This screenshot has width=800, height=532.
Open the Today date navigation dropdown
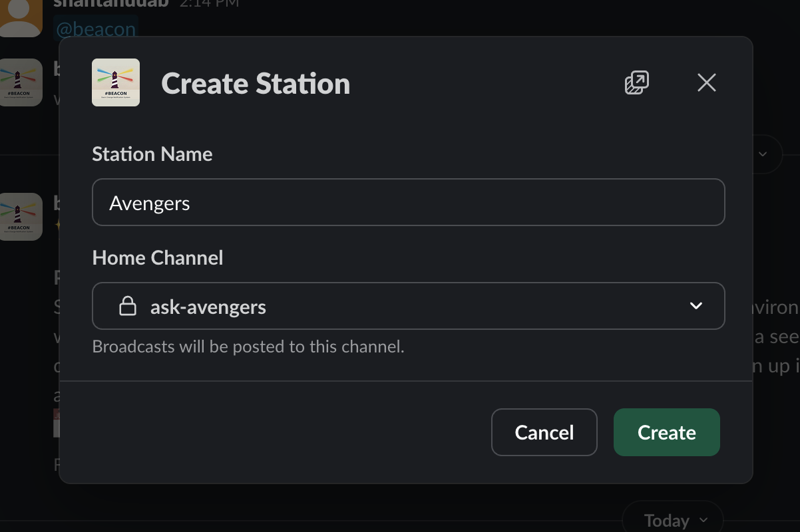672,520
